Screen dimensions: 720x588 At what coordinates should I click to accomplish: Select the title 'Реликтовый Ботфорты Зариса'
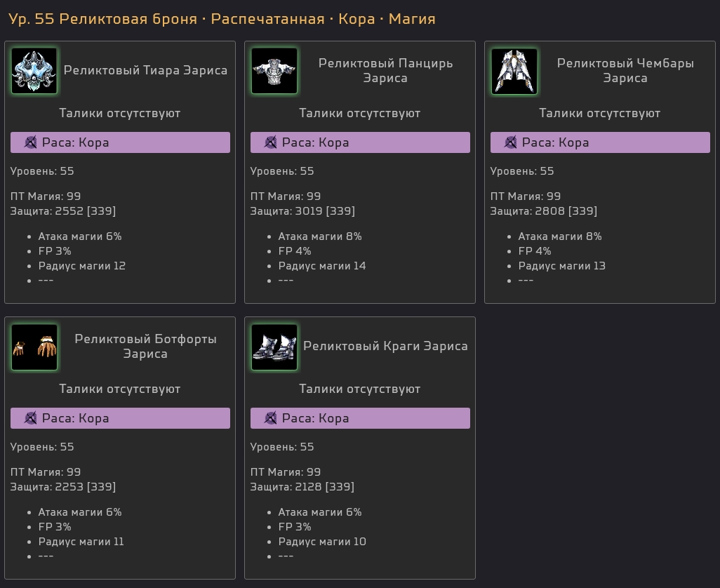pos(145,346)
